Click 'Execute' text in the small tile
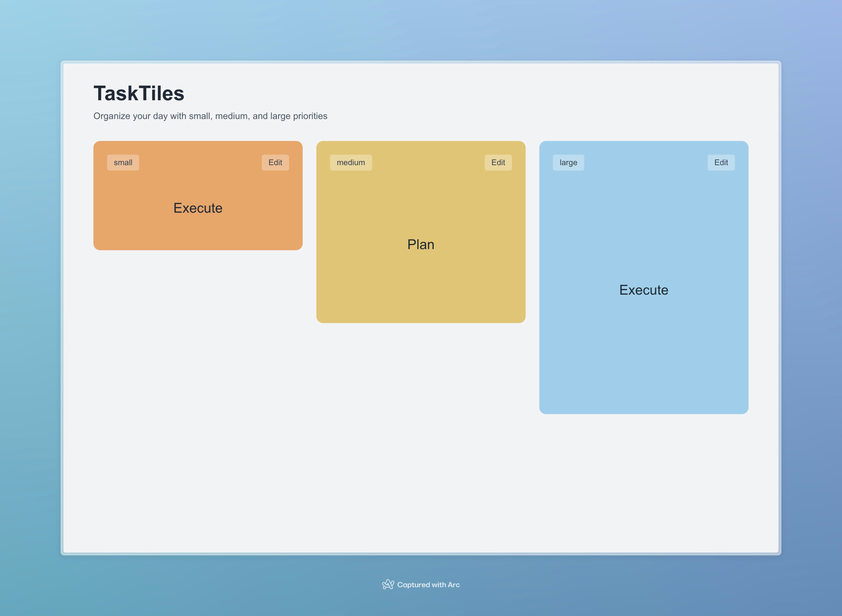 198,208
